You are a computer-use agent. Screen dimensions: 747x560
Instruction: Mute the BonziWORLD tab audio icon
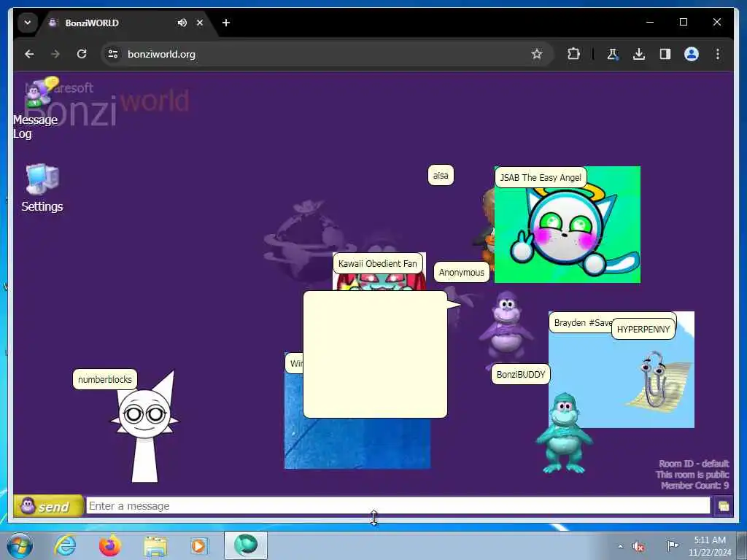tap(182, 23)
